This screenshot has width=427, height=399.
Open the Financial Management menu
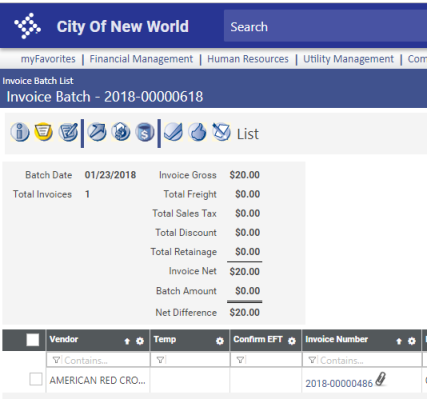click(x=141, y=59)
